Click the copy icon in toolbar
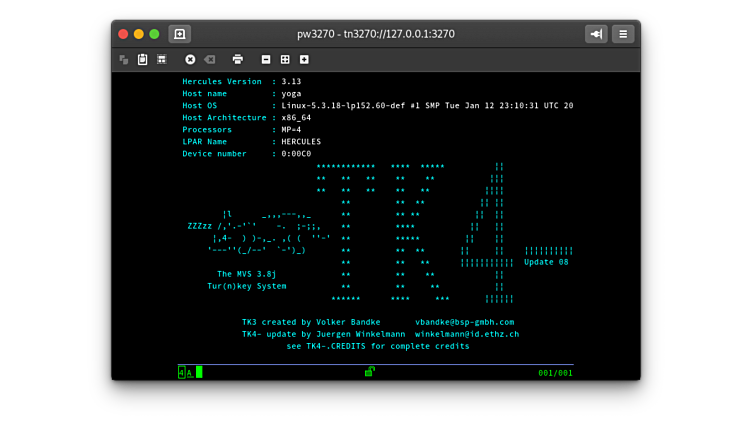Screen dimensions: 752x423 124,60
